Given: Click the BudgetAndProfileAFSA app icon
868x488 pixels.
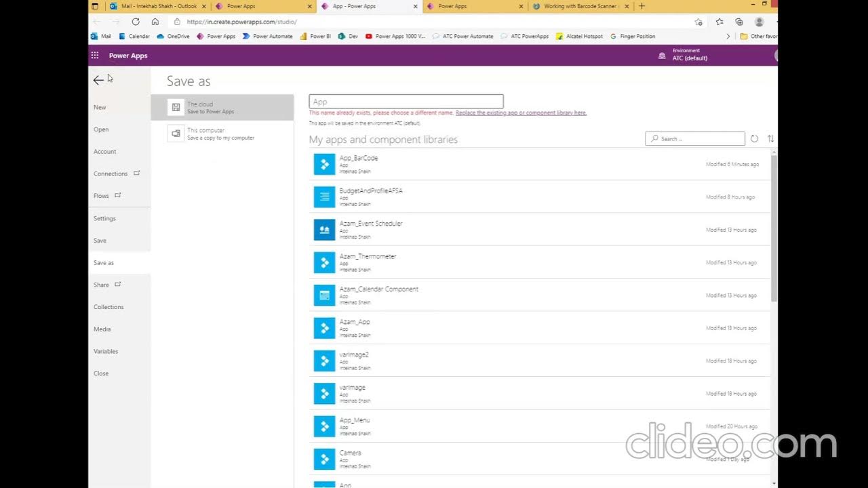Looking at the screenshot, I should pyautogui.click(x=324, y=197).
